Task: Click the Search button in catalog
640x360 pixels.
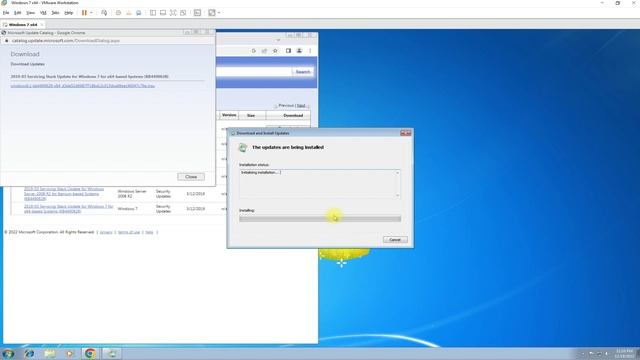Action: [x=303, y=72]
